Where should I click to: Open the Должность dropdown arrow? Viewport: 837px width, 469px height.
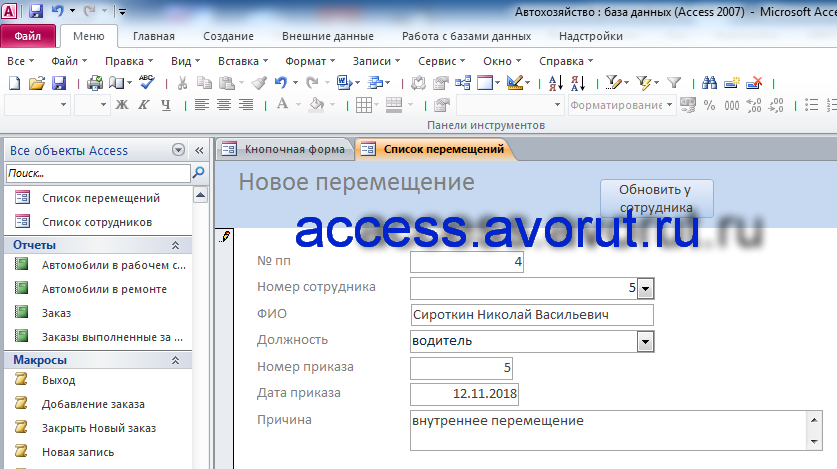point(645,341)
